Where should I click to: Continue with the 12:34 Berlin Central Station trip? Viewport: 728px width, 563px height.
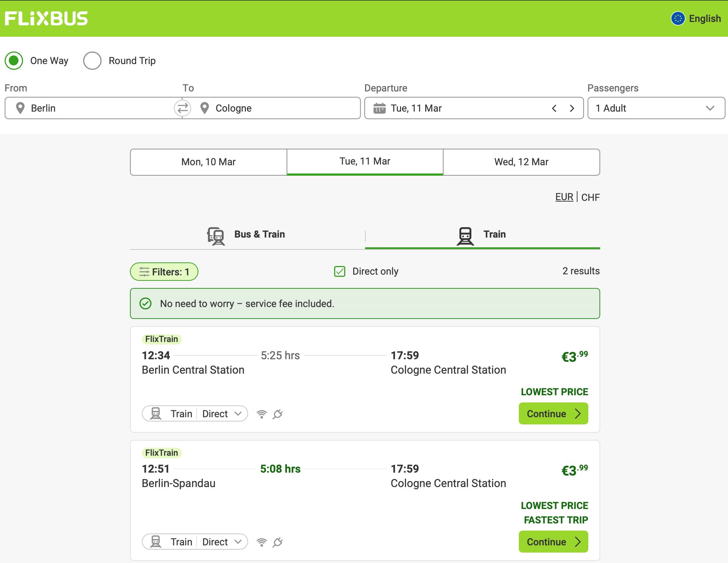[553, 414]
